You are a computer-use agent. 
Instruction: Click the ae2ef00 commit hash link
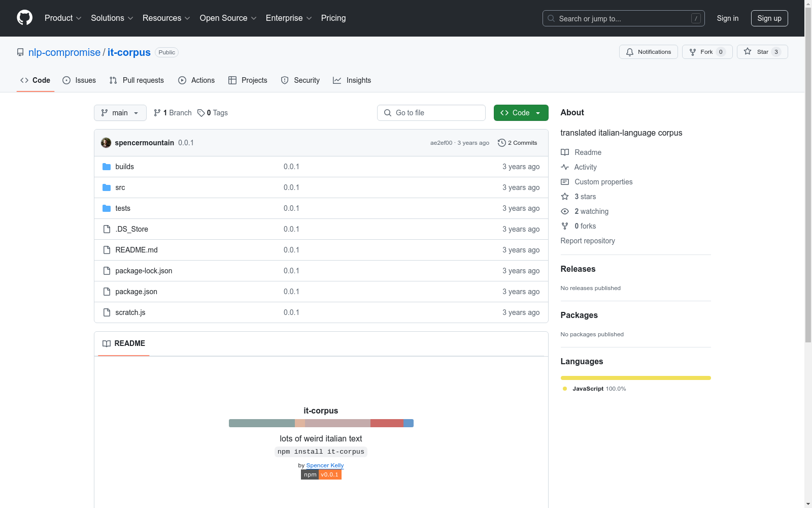point(441,143)
